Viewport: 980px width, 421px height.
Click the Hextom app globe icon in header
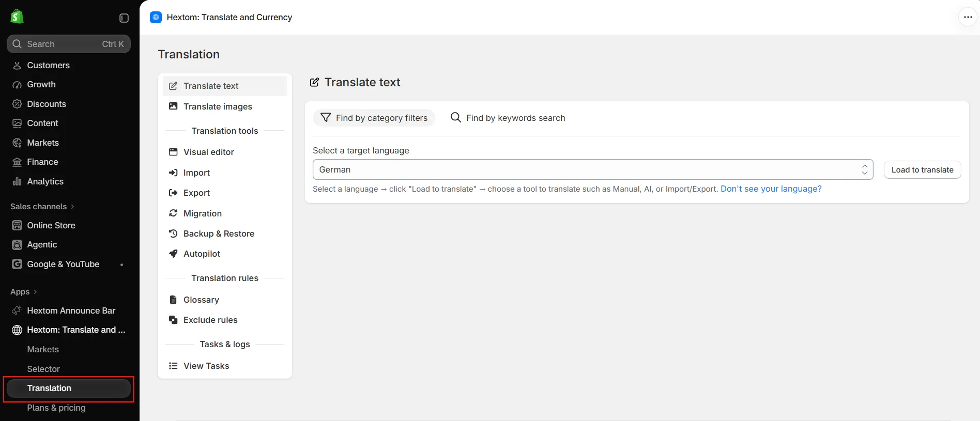tap(156, 17)
